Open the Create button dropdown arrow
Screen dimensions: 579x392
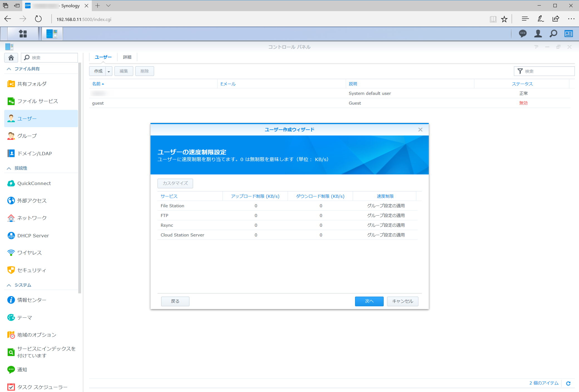pos(109,71)
